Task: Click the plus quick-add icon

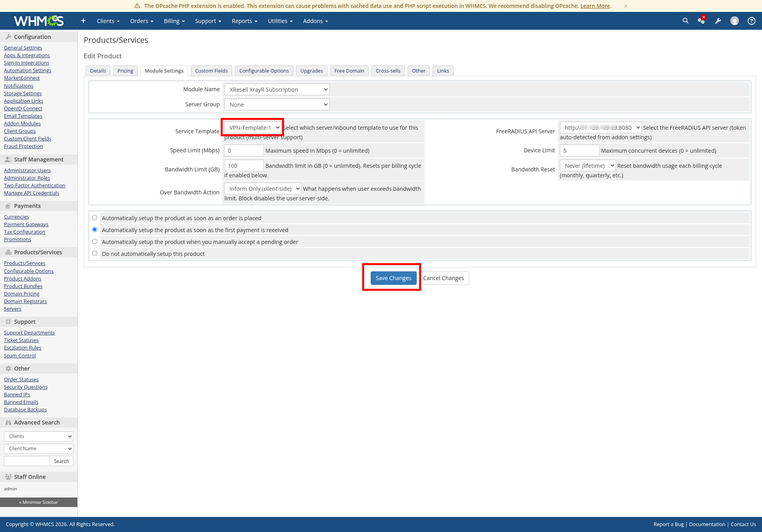Action: pos(83,21)
